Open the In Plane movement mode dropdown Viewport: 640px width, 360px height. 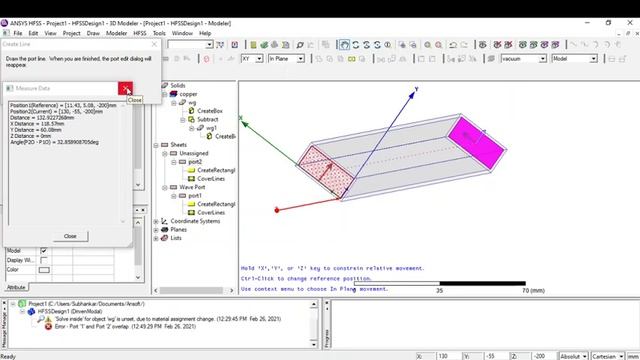(300, 59)
